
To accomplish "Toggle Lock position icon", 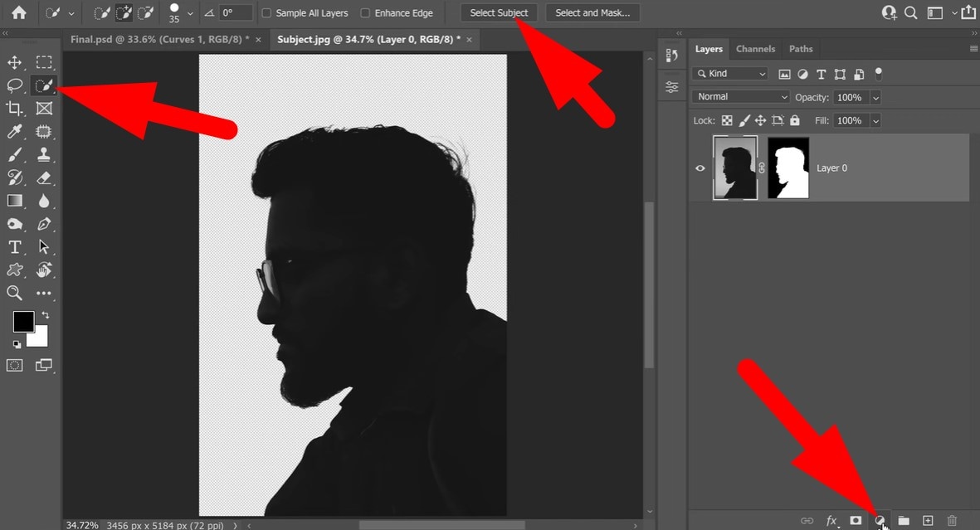I will pyautogui.click(x=761, y=120).
